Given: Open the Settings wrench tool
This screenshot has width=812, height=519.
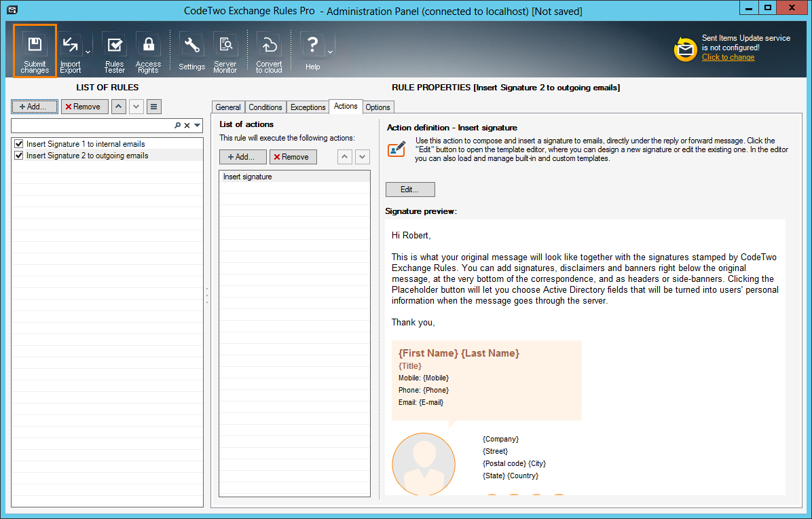Looking at the screenshot, I should coord(191,52).
